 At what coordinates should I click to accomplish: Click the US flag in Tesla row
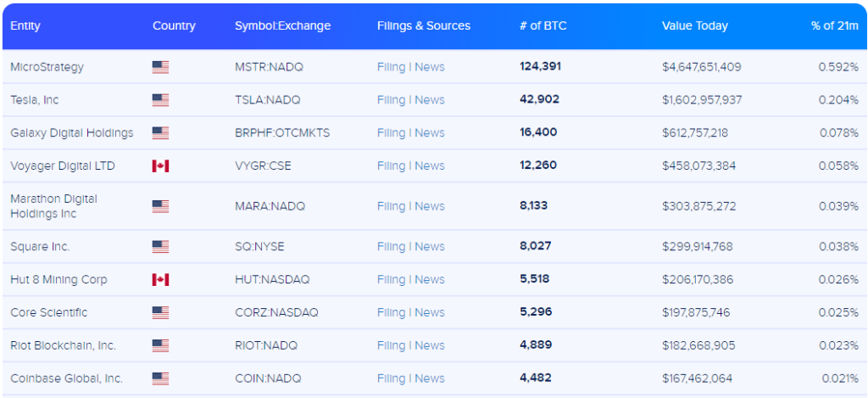click(x=160, y=100)
